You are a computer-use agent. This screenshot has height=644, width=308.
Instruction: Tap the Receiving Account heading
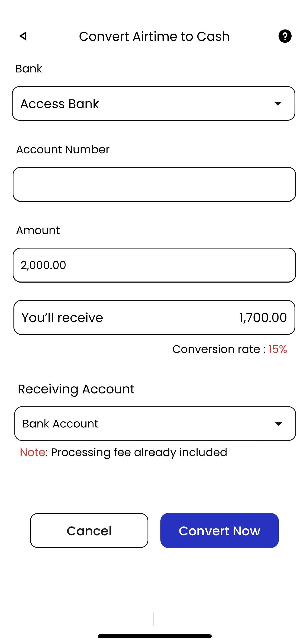point(76,389)
